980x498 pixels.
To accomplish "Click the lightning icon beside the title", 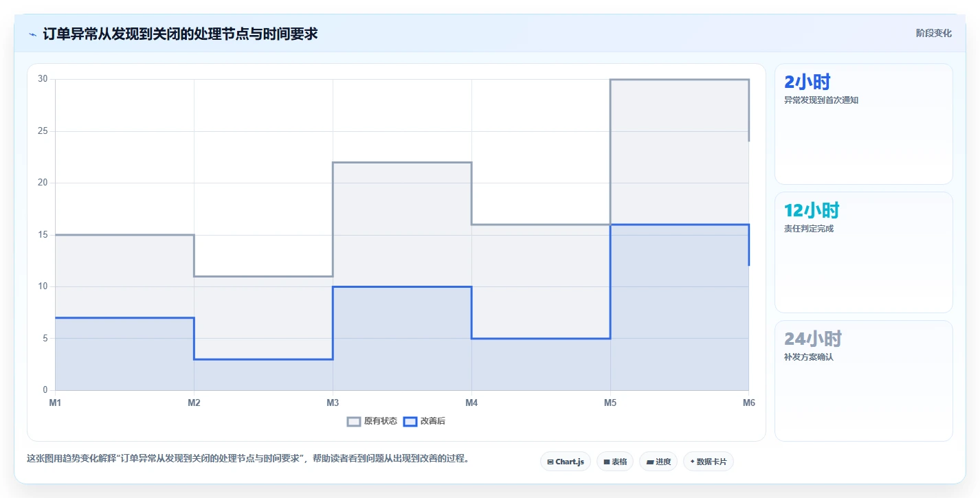I will click(32, 34).
